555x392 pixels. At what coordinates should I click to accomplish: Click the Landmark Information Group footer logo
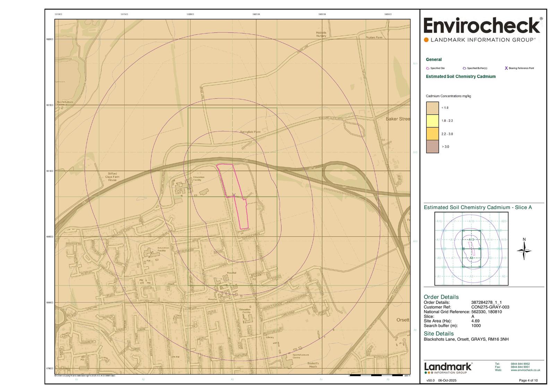coord(448,368)
